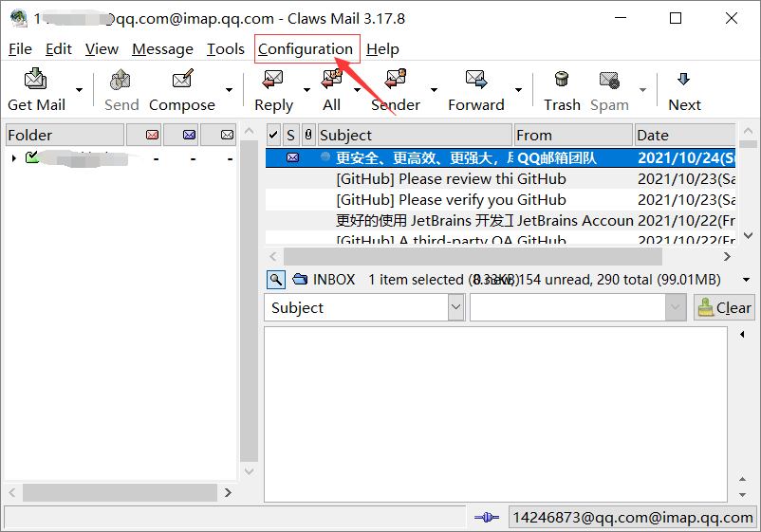761x532 pixels.
Task: Open the Edit menu
Action: [x=59, y=49]
